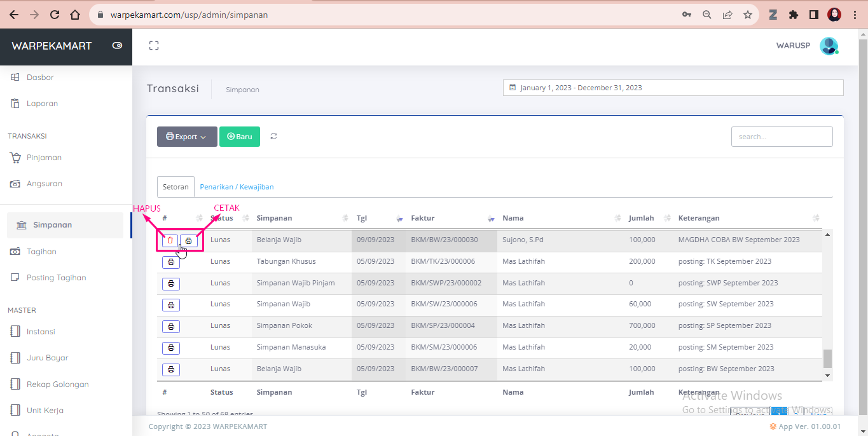868x436 pixels.
Task: Reload the browser page
Action: point(55,15)
